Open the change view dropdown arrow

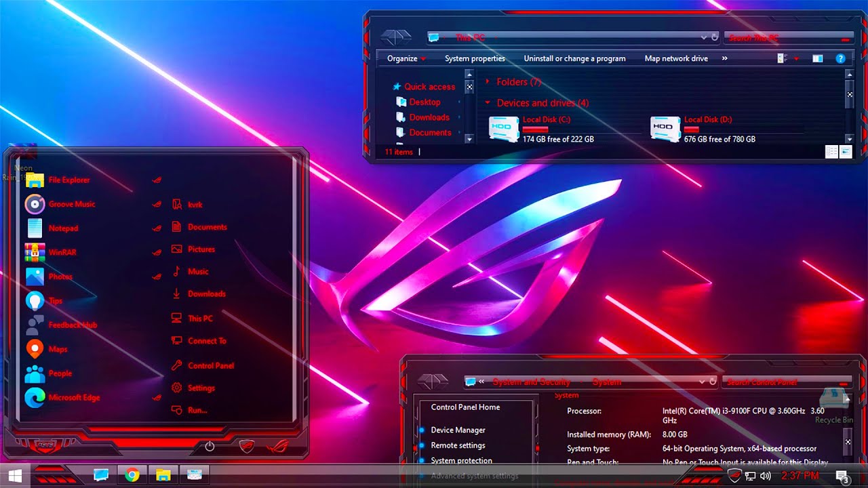tap(796, 59)
